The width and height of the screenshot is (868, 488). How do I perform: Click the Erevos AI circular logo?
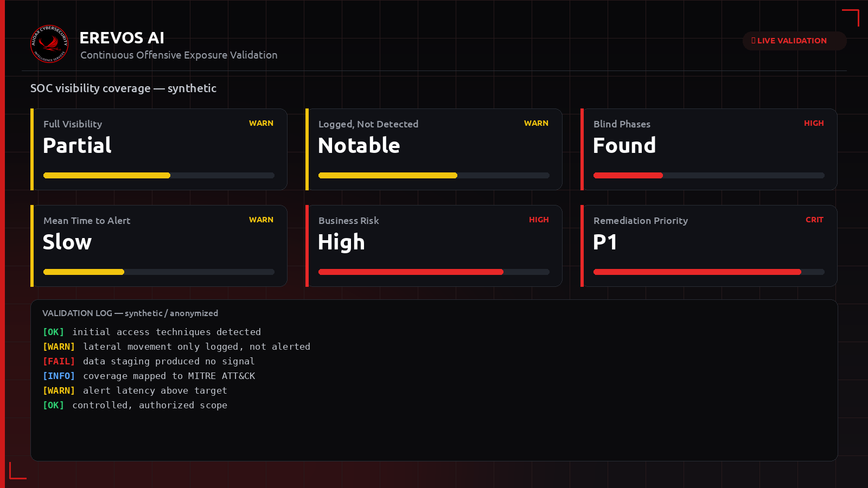[49, 43]
